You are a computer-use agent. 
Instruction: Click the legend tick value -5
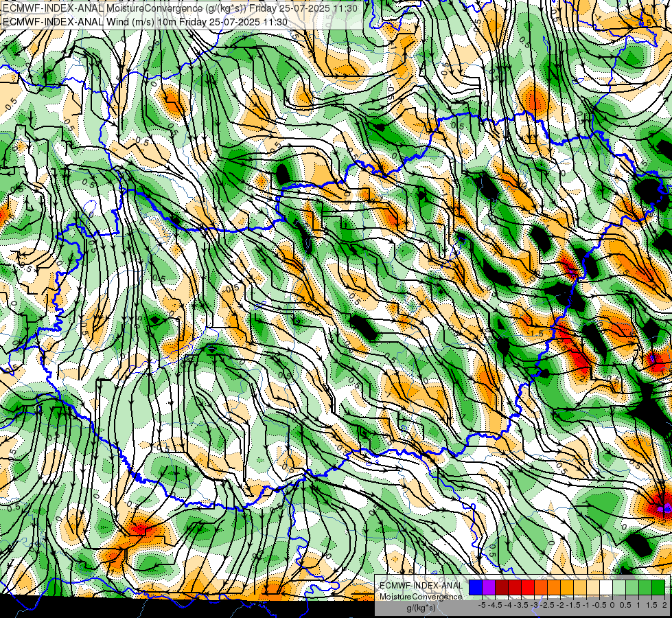482,605
